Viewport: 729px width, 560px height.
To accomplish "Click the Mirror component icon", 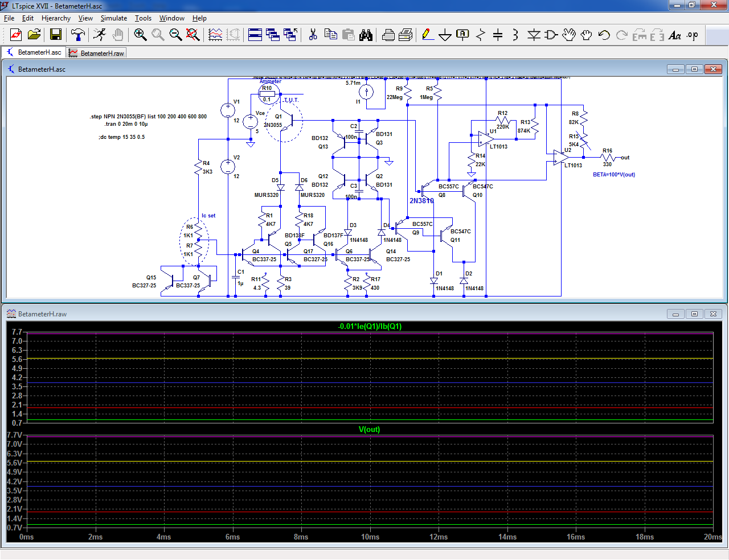I will [x=657, y=35].
